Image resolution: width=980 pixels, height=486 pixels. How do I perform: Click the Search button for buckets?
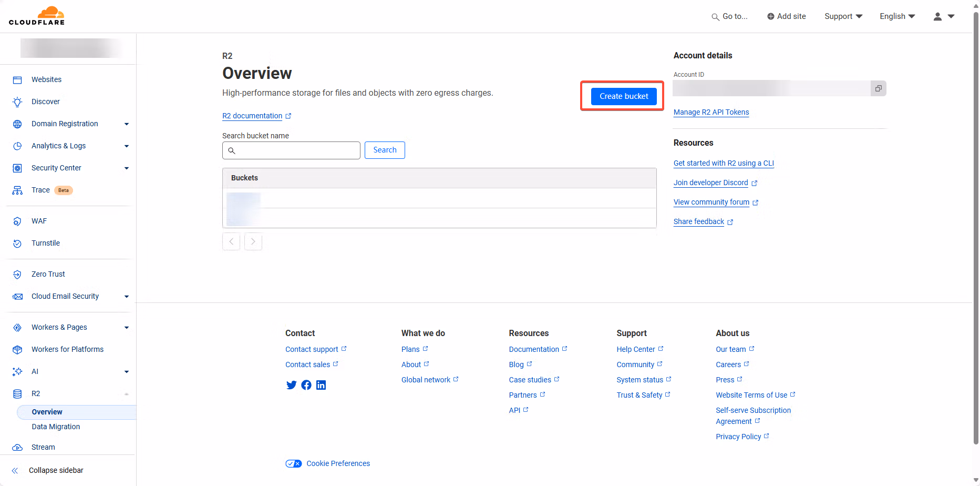[385, 150]
